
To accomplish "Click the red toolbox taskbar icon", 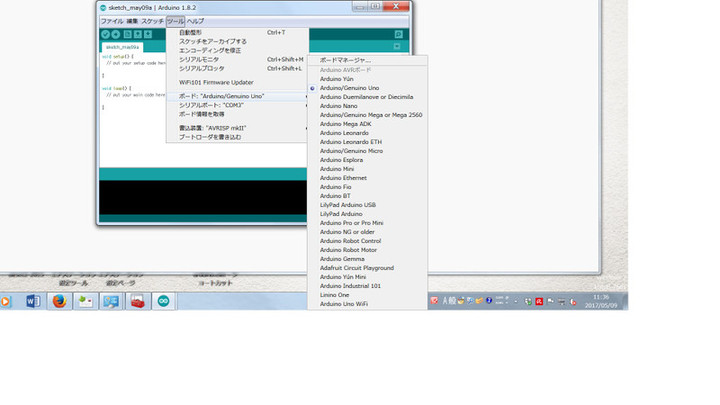I will click(x=137, y=301).
